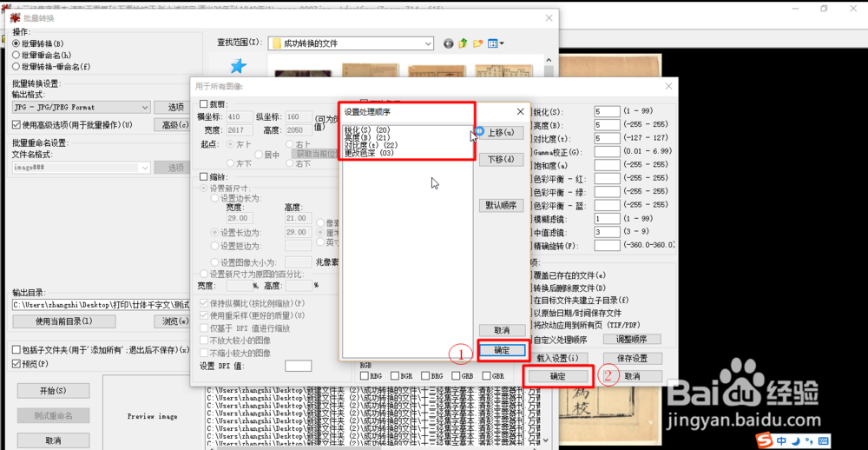Click the 锐化(S) value field
Screen dimensions: 868x450
tap(607, 111)
